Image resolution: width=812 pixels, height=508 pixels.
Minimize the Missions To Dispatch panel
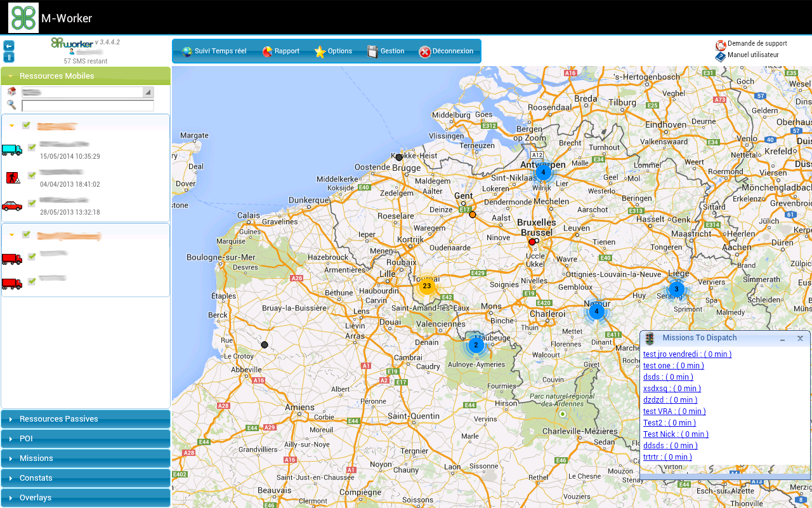783,338
